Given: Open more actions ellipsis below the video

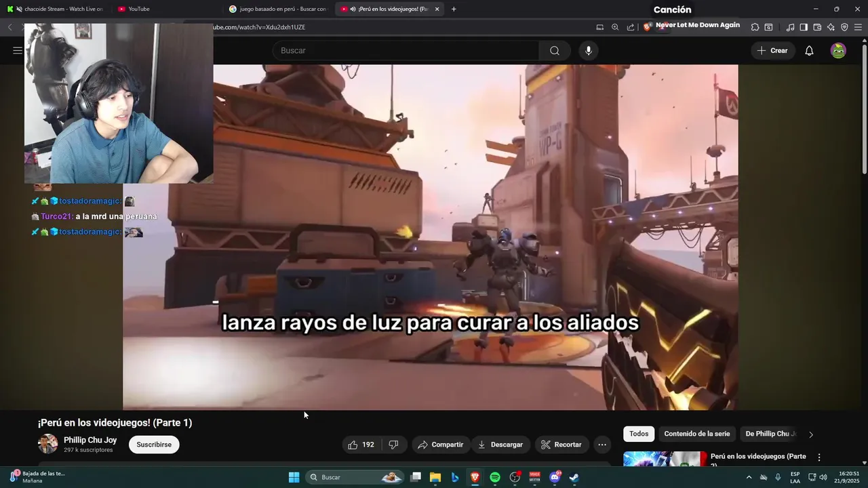Looking at the screenshot, I should click(x=601, y=445).
